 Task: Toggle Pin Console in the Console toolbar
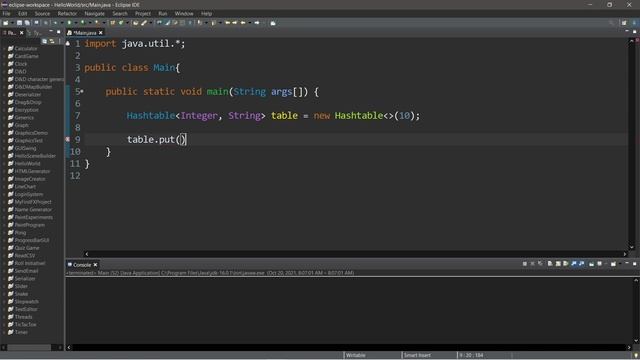coord(591,264)
